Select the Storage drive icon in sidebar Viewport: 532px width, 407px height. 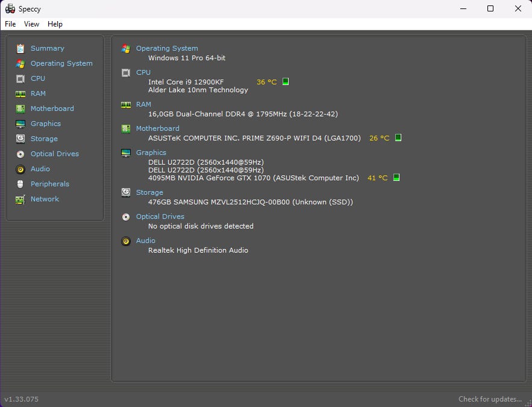click(20, 139)
